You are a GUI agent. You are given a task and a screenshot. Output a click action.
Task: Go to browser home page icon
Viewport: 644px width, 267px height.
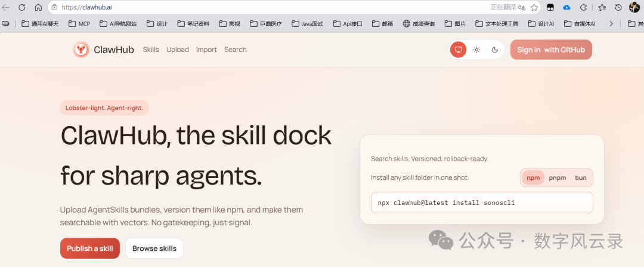pos(38,7)
